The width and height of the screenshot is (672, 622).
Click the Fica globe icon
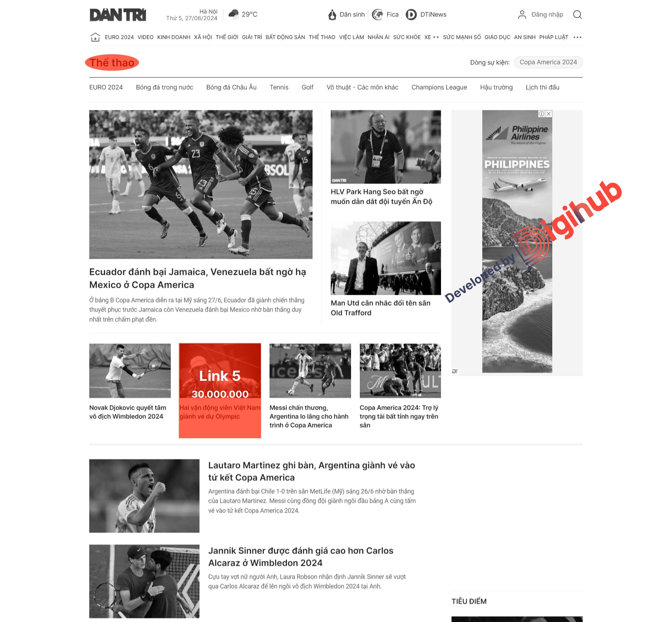pyautogui.click(x=377, y=15)
